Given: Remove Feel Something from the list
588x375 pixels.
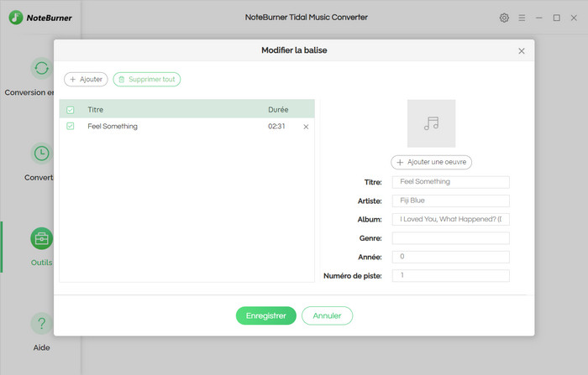Looking at the screenshot, I should click(x=306, y=127).
